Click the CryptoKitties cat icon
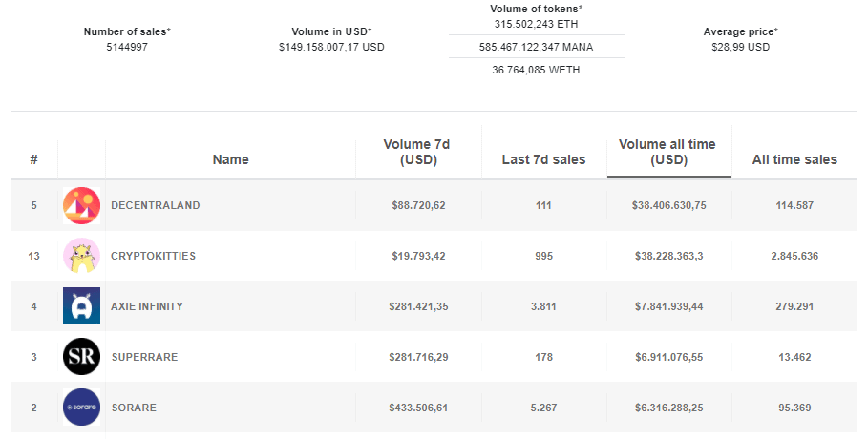 pos(81,256)
